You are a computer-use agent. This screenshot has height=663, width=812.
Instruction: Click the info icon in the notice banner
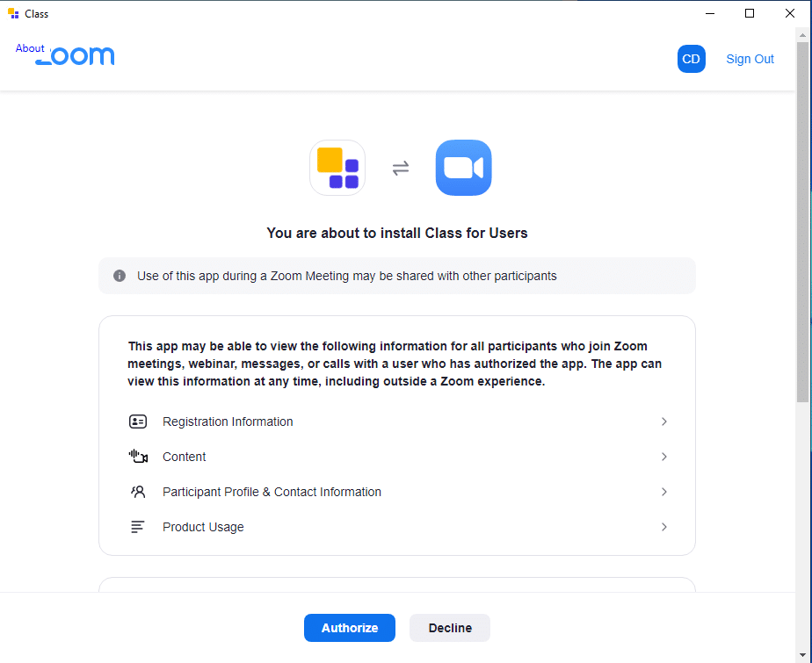coord(120,276)
